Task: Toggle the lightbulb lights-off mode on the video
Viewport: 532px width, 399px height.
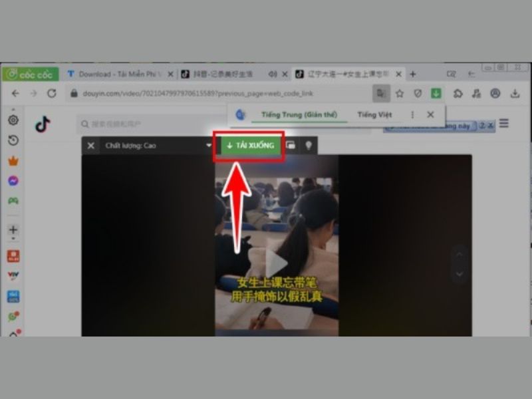Action: coord(309,145)
